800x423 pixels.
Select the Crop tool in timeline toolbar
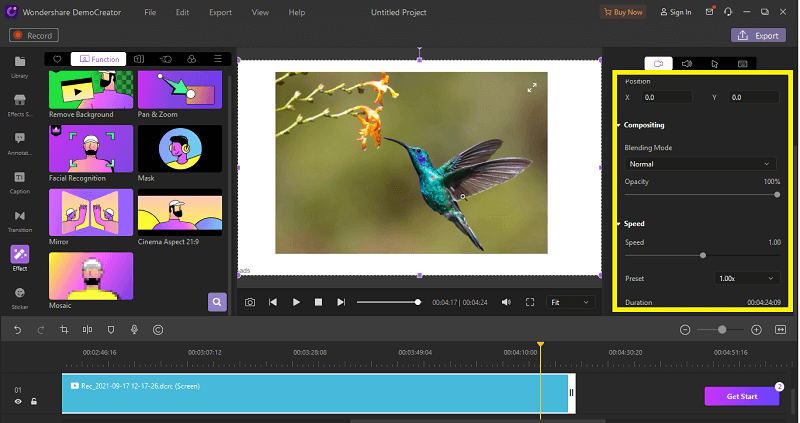[x=64, y=330]
